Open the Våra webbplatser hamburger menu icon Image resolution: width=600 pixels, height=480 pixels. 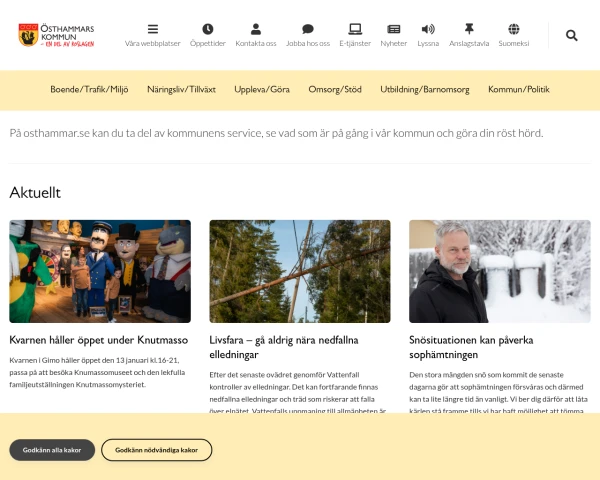tap(153, 29)
